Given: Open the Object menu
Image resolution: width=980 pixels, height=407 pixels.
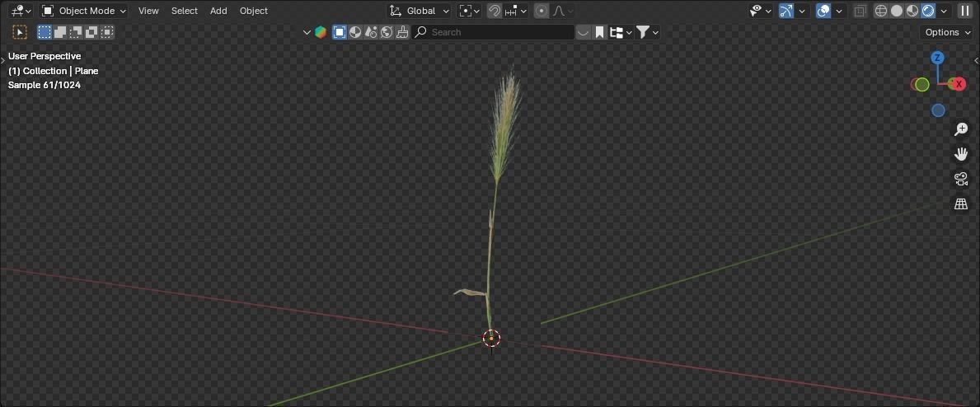Looking at the screenshot, I should 254,11.
